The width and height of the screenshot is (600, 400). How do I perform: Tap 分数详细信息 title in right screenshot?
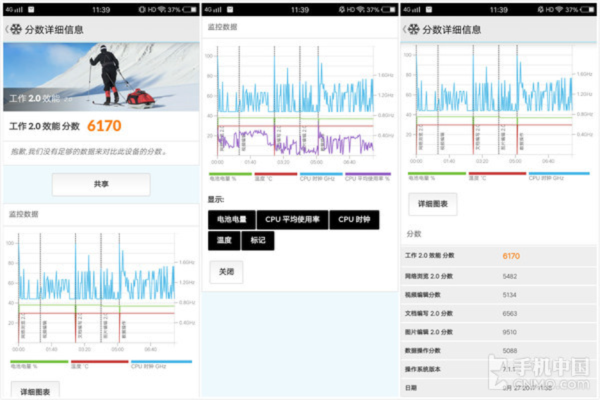[452, 29]
